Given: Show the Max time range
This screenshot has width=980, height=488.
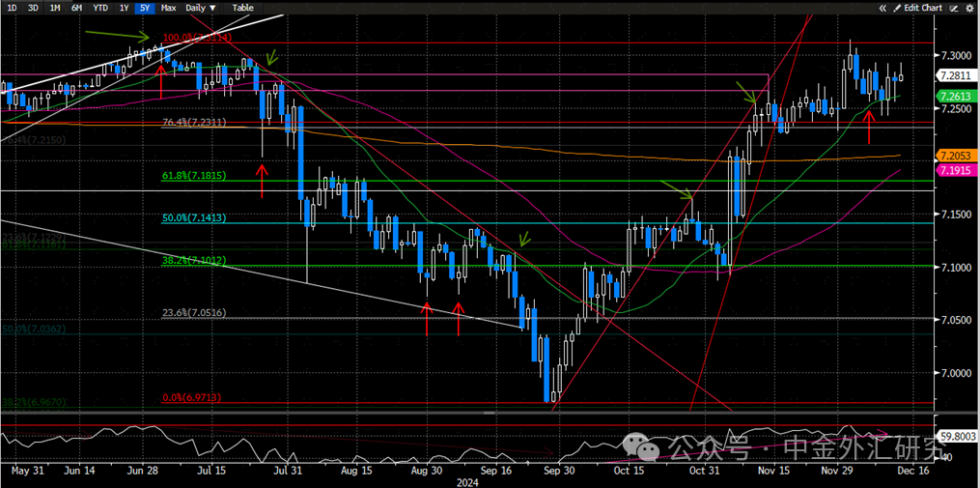Looking at the screenshot, I should [167, 8].
